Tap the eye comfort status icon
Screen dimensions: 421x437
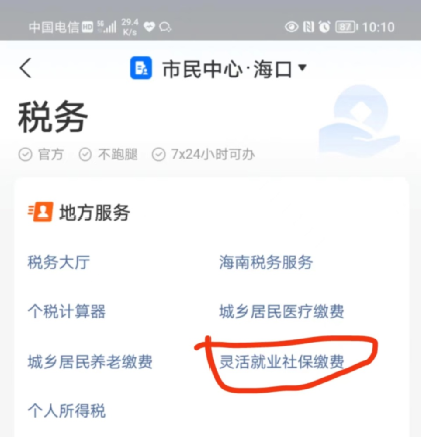click(291, 27)
